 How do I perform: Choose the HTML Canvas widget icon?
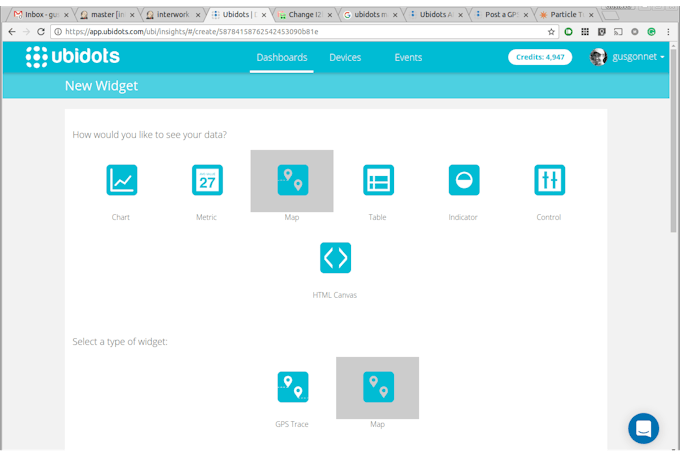335,258
